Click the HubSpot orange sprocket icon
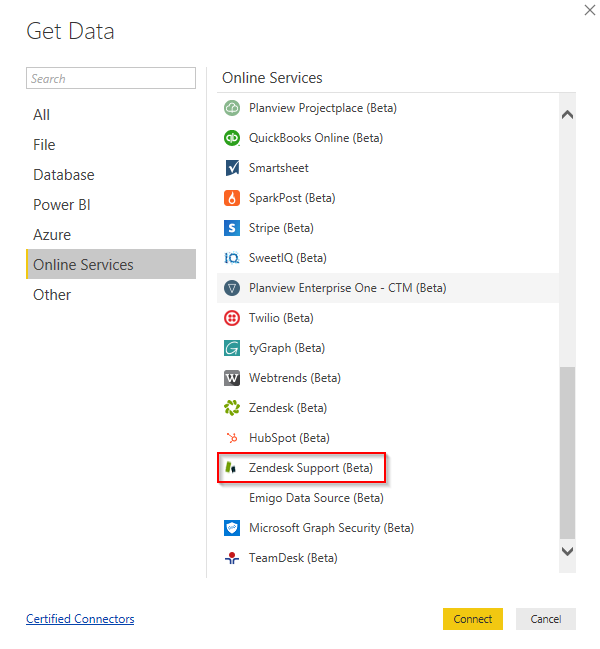Screen dimensions: 600x649 (x=232, y=438)
